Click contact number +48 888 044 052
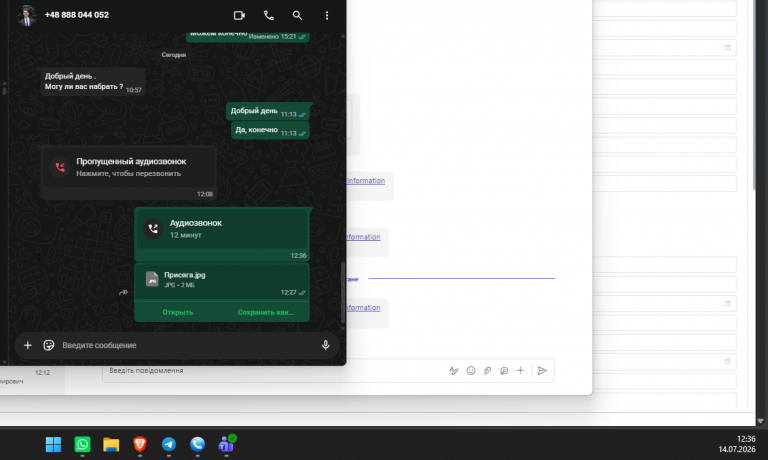768x460 pixels. [x=77, y=15]
